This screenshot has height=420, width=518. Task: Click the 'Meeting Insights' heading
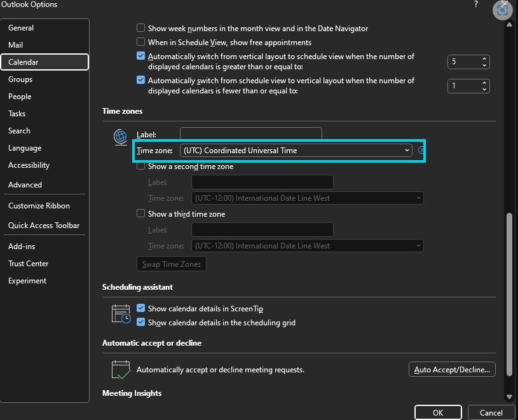pyautogui.click(x=132, y=393)
